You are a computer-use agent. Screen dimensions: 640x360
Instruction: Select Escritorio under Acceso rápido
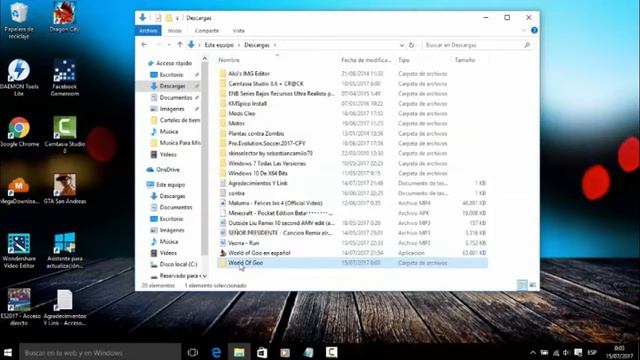(x=171, y=75)
